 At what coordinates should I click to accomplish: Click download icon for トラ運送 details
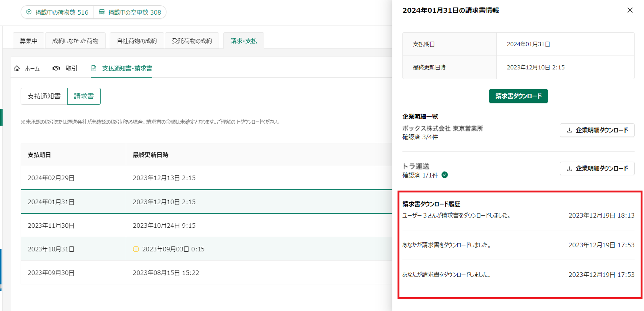[569, 169]
